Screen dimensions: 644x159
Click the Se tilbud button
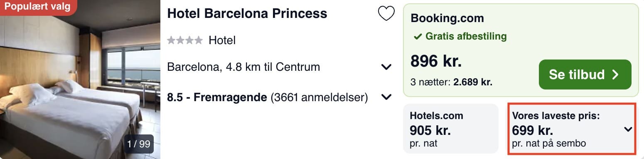pyautogui.click(x=585, y=75)
